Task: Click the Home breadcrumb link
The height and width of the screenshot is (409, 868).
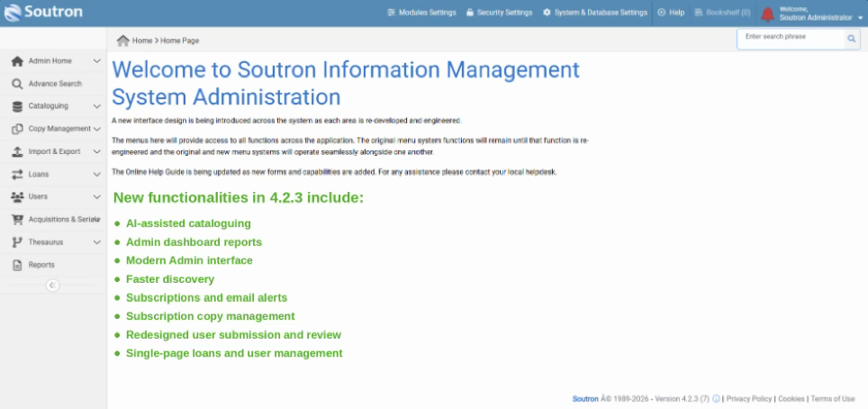Action: pos(142,41)
